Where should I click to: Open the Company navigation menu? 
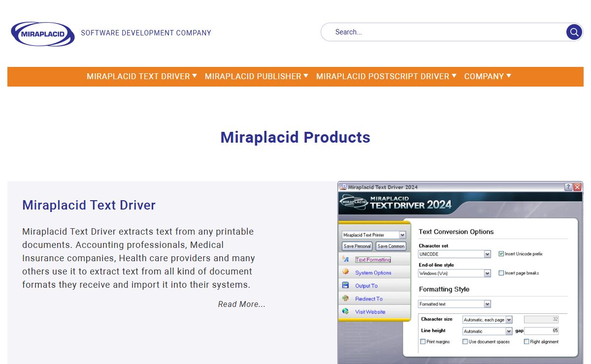487,77
